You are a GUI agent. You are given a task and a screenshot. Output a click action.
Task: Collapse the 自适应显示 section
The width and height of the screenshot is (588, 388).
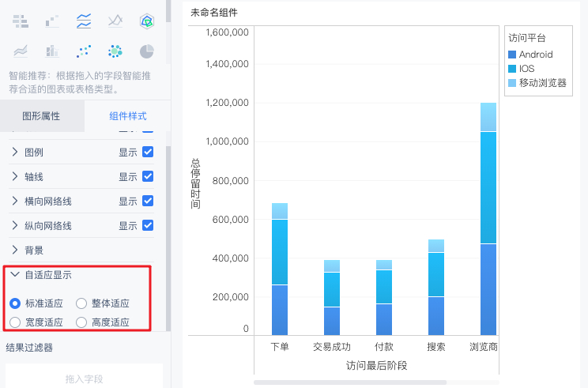[x=15, y=274]
